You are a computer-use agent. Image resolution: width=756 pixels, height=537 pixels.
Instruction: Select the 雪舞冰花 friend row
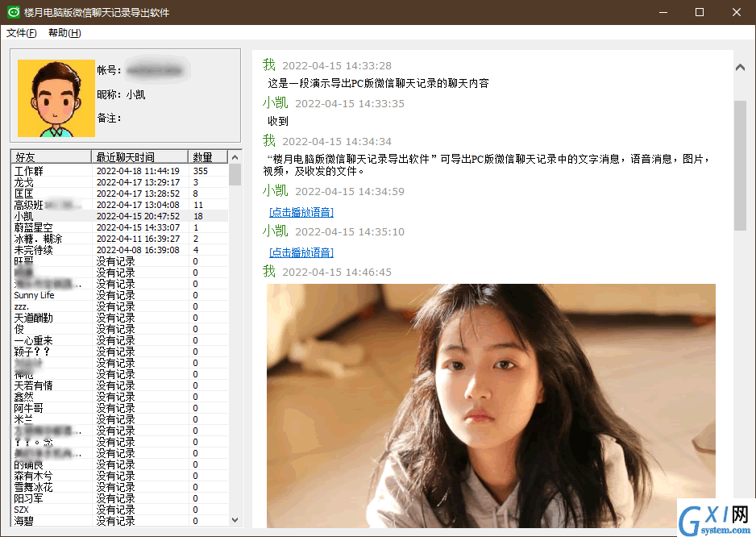pyautogui.click(x=119, y=487)
